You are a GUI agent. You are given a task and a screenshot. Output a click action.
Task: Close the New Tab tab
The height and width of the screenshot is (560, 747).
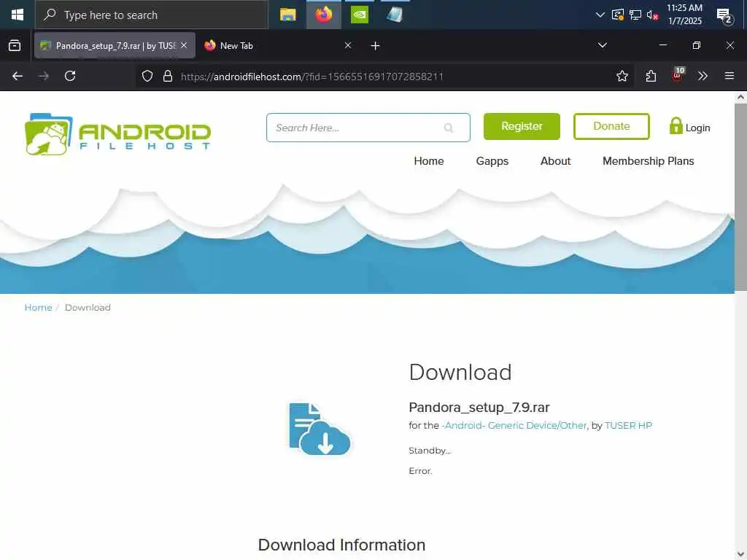tap(348, 45)
